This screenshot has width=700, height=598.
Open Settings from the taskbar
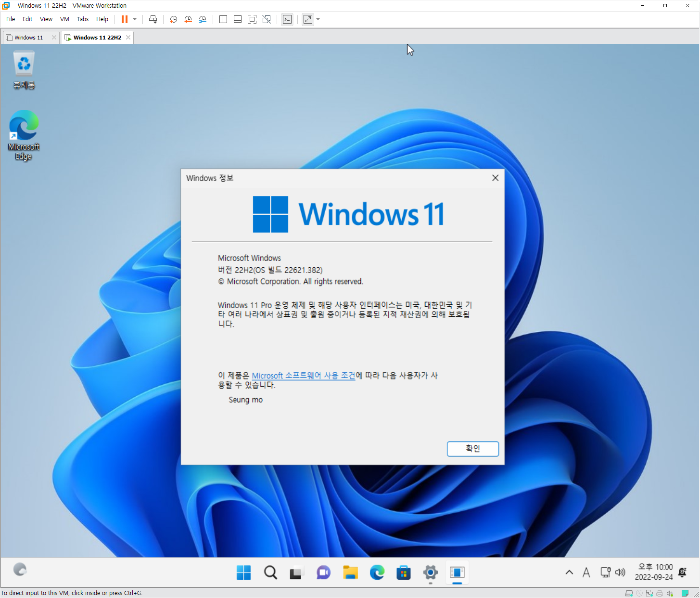tap(430, 572)
